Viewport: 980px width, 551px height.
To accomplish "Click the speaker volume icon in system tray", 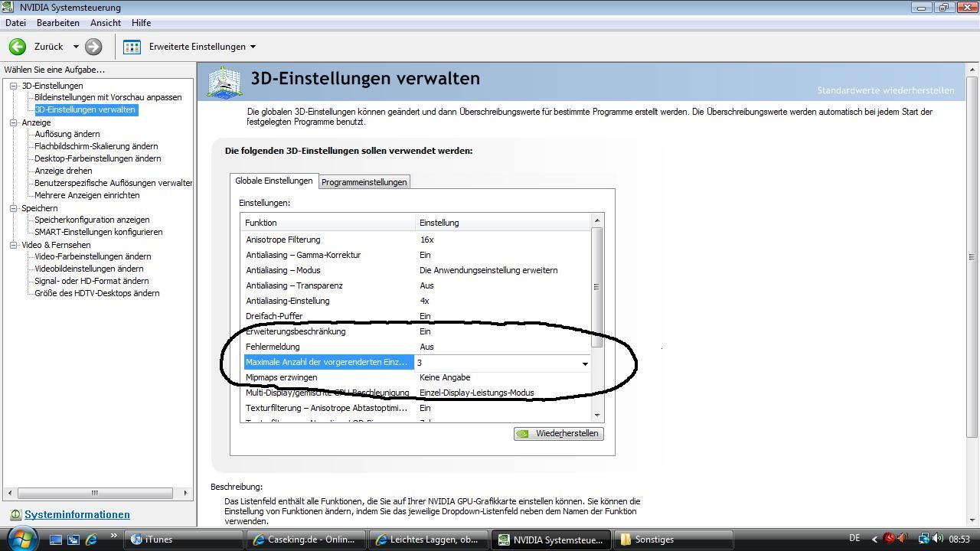I will (937, 540).
